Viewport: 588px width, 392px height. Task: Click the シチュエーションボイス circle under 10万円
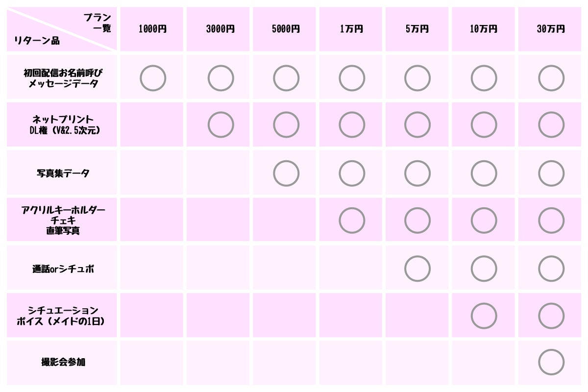(484, 316)
